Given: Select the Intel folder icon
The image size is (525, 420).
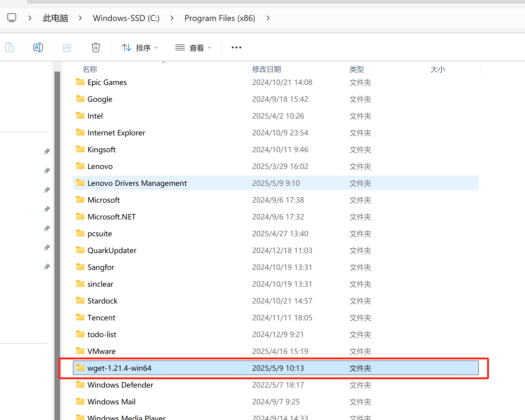Looking at the screenshot, I should [x=80, y=116].
